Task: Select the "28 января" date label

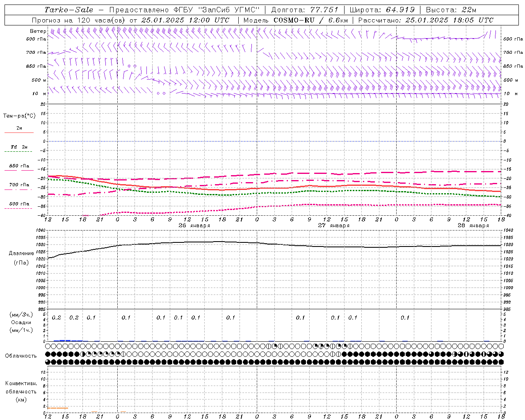Action: pyautogui.click(x=473, y=226)
